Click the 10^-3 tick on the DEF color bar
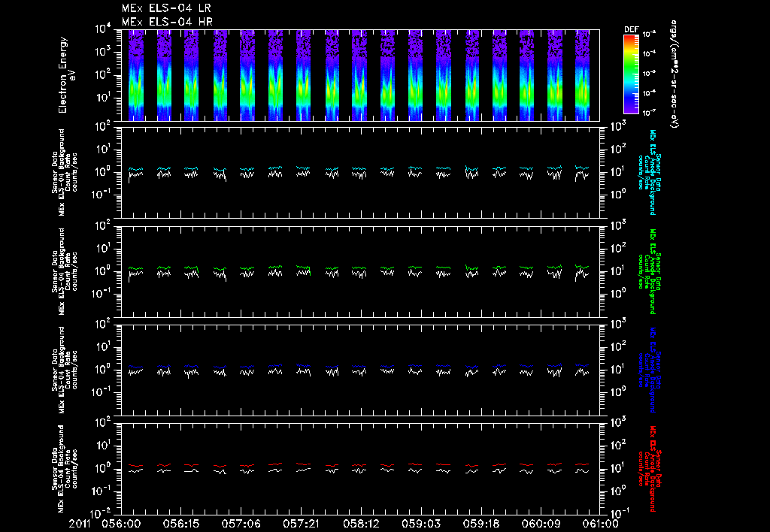 (x=650, y=34)
